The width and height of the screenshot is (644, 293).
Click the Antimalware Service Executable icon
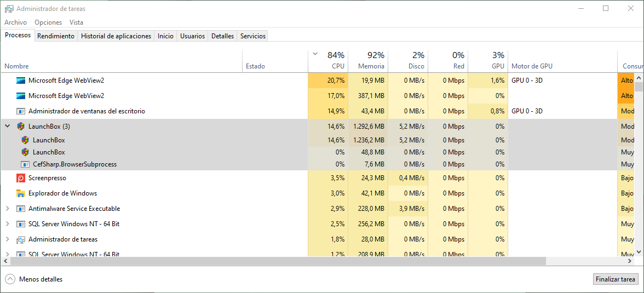click(21, 209)
